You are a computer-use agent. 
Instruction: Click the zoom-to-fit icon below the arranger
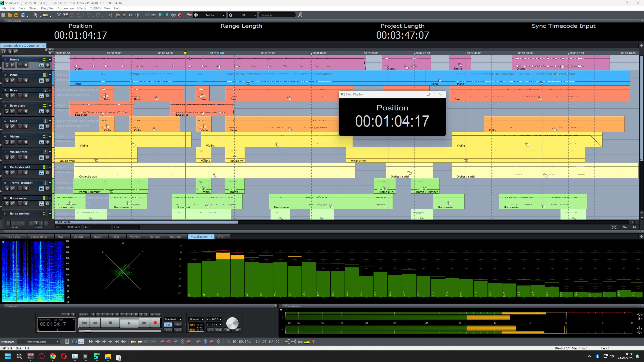coord(614,227)
